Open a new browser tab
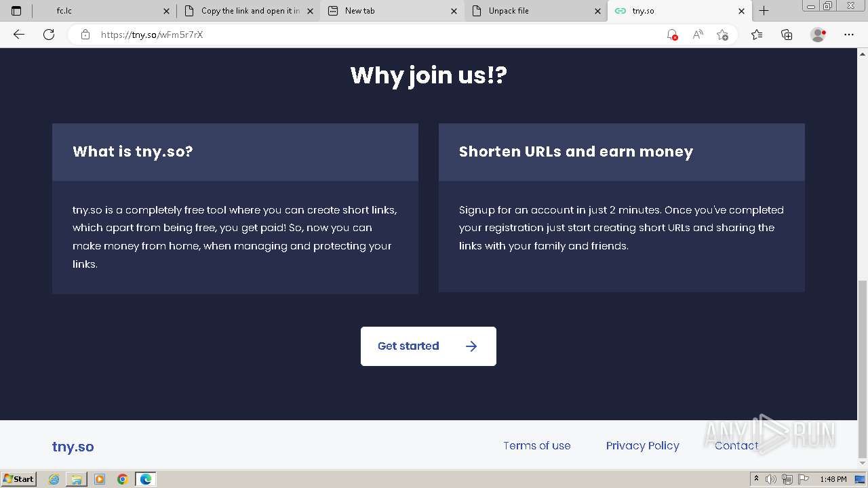Image resolution: width=868 pixels, height=488 pixels. tap(764, 11)
